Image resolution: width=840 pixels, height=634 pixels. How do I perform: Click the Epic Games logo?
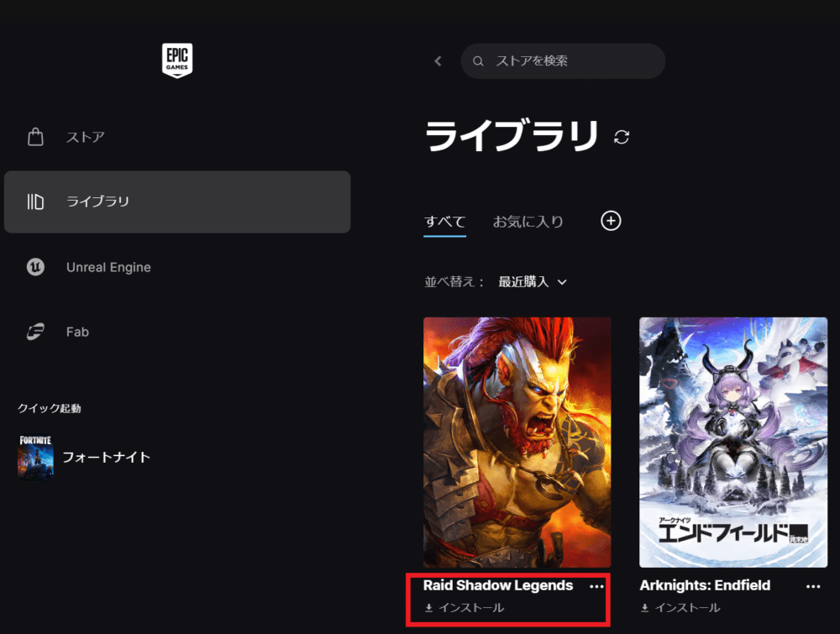pos(177,60)
